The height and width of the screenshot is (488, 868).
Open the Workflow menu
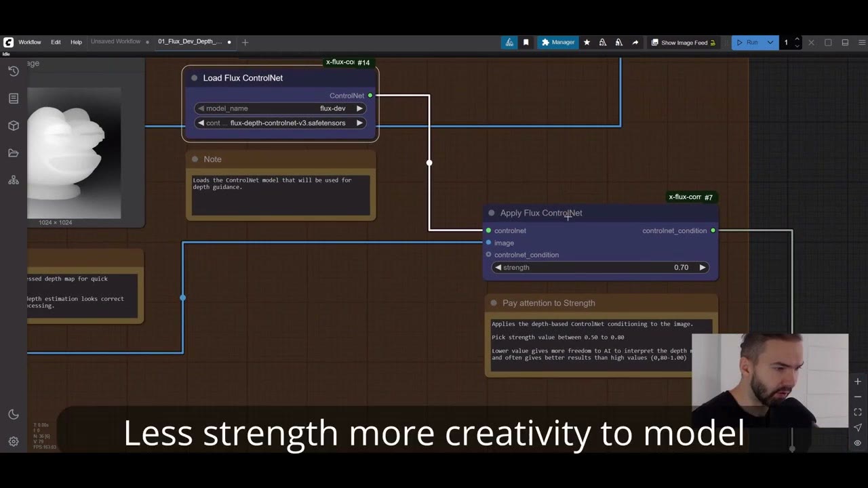(30, 42)
